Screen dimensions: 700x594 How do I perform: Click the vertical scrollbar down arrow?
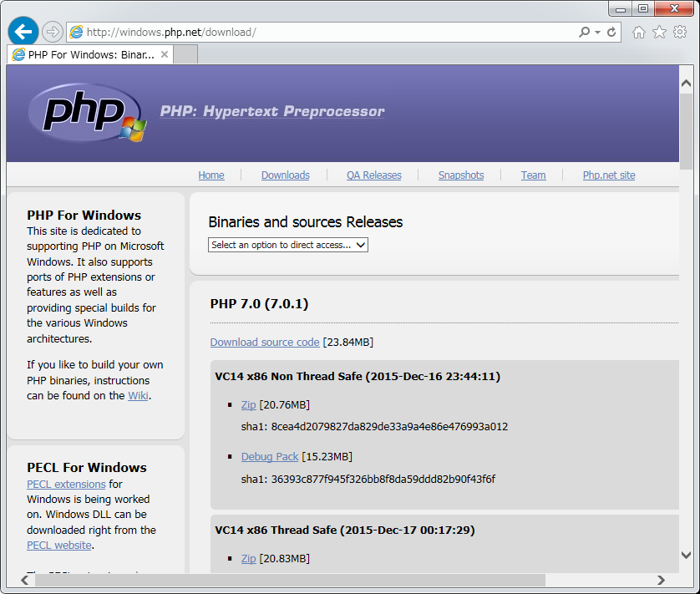(686, 554)
